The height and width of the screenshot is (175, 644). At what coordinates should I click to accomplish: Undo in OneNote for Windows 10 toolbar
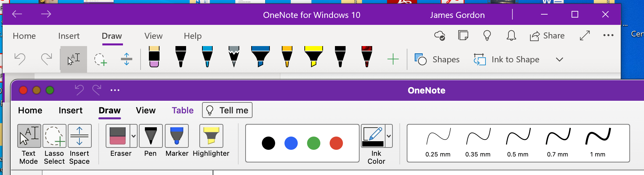click(20, 59)
